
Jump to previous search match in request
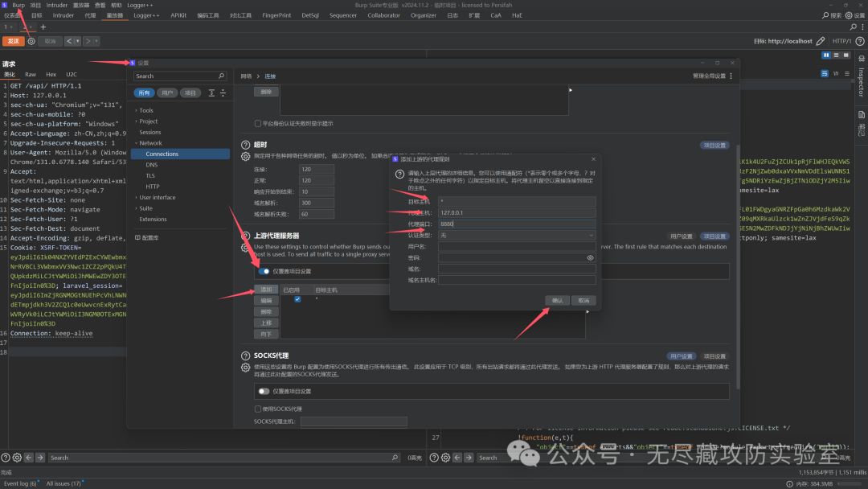tap(29, 458)
